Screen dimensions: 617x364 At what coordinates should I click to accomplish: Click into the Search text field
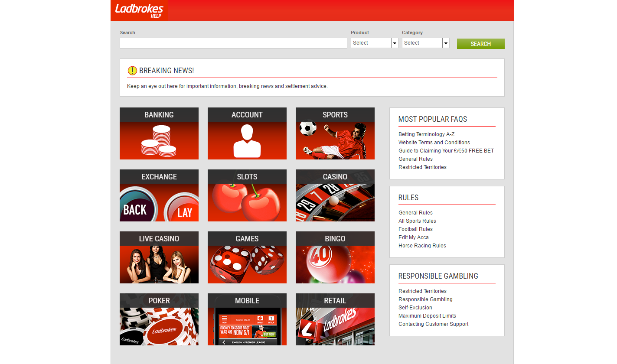tap(233, 43)
